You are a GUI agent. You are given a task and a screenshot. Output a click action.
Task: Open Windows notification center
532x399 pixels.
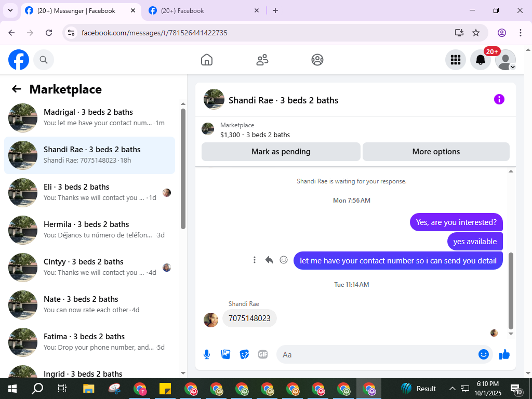click(516, 389)
